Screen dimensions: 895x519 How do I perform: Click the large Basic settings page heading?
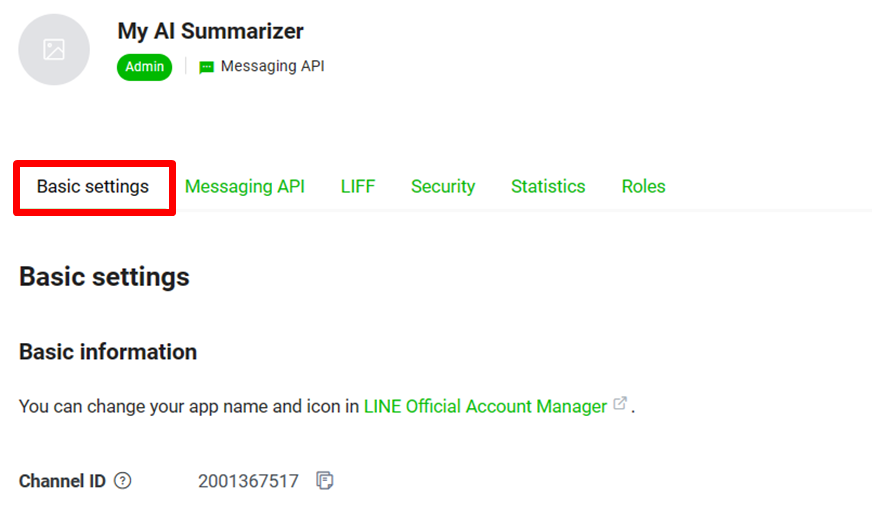coord(104,276)
